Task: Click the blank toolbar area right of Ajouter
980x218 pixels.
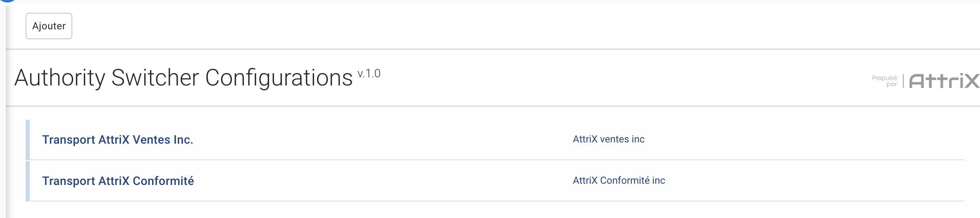Action: [x=496, y=26]
